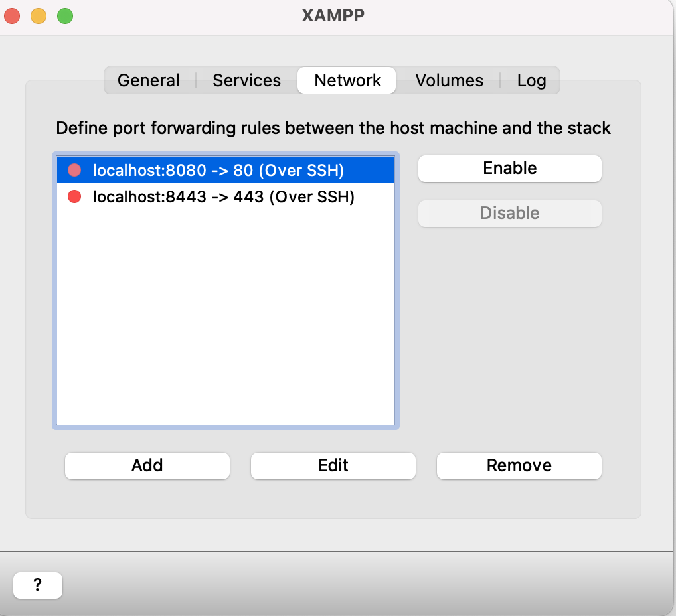
Task: Click the greyed-out Disable button
Action: (x=509, y=213)
